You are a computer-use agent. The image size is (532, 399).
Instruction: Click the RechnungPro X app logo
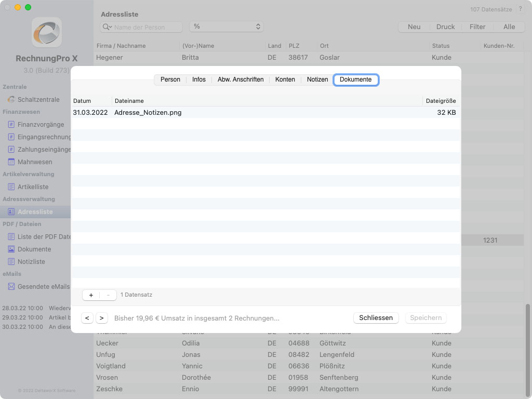coord(47,32)
